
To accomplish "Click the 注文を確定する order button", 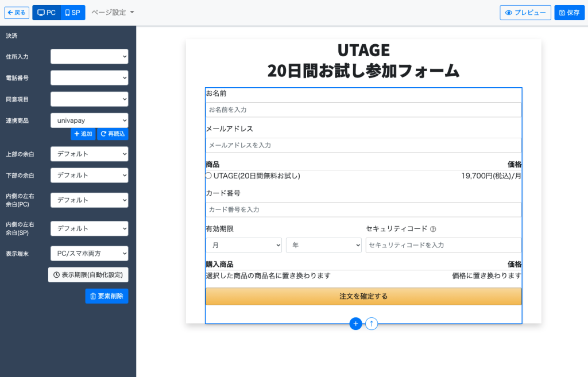I will tap(363, 296).
